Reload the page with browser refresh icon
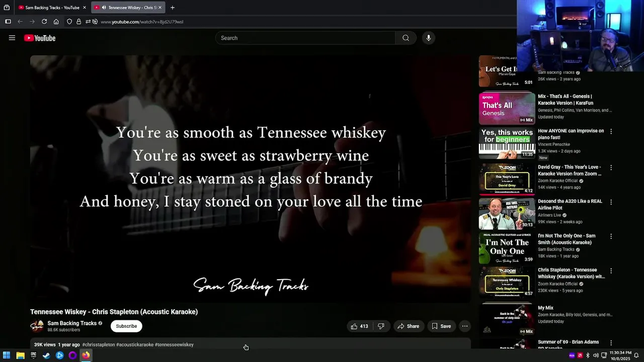Screen dimensions: 644x362 pos(44,22)
